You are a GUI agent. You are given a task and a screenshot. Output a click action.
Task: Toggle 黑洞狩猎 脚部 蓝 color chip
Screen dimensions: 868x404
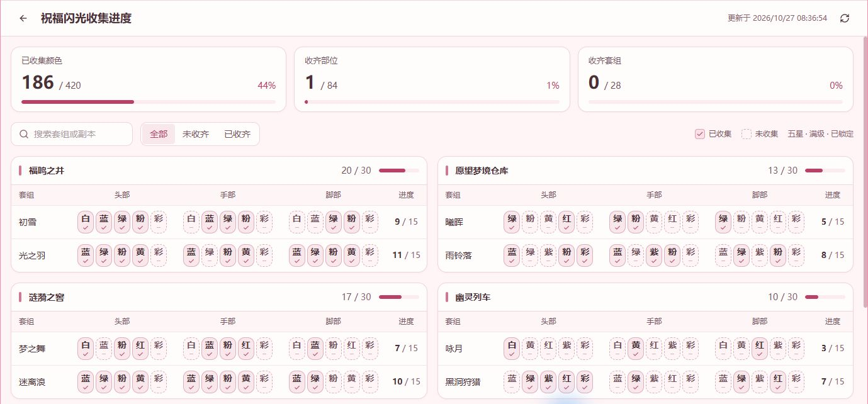[723, 382]
